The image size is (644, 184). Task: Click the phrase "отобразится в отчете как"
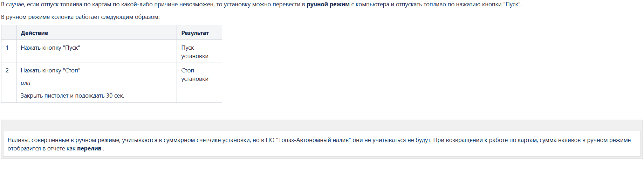point(41,148)
